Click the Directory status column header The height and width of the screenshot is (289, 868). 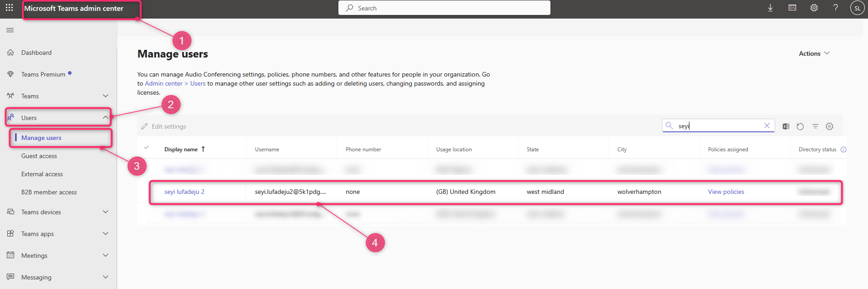click(817, 149)
